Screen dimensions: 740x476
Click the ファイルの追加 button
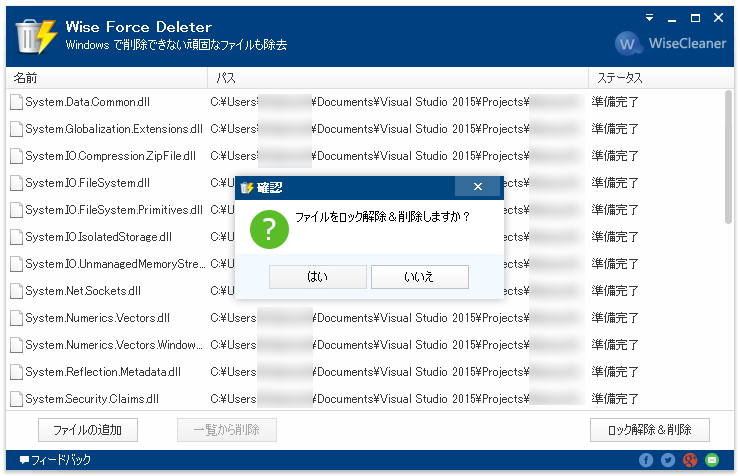(88, 430)
